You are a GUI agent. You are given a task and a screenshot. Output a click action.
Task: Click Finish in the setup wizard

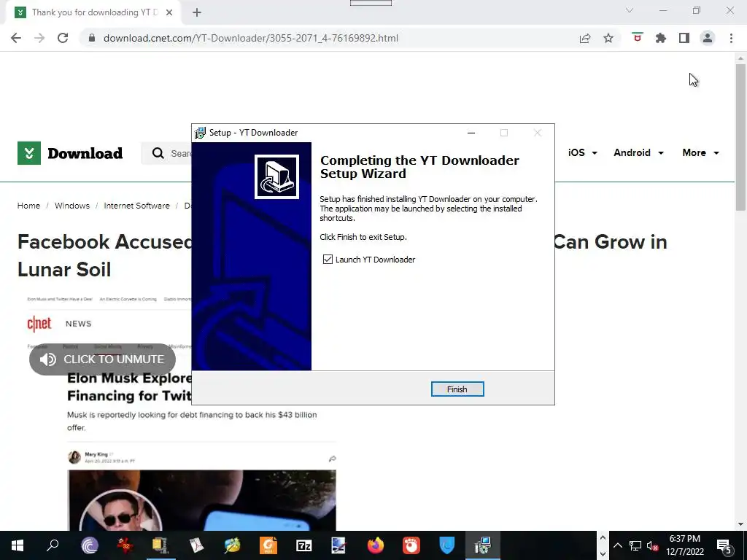457,389
